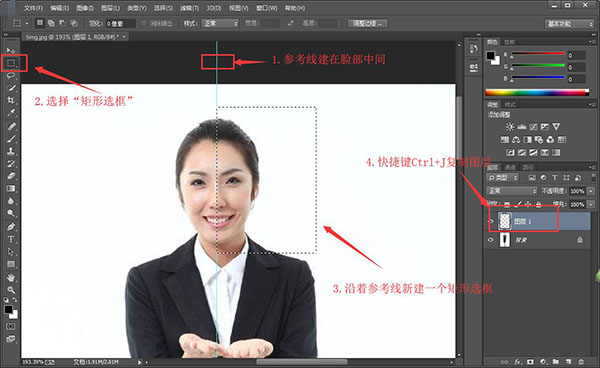Image resolution: width=600 pixels, height=368 pixels.
Task: Click the 羽化 feather input field
Action: [x=120, y=23]
